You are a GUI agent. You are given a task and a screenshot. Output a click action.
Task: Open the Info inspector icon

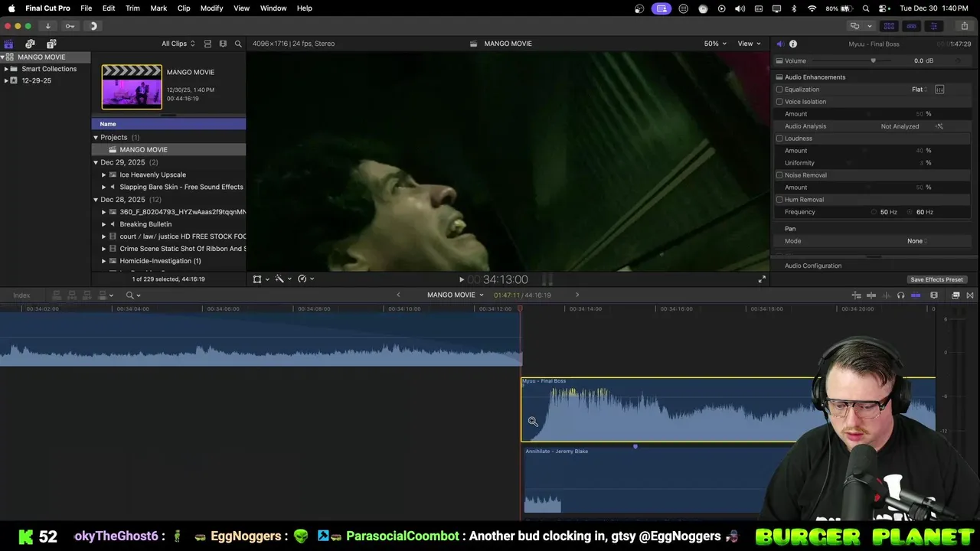(793, 44)
